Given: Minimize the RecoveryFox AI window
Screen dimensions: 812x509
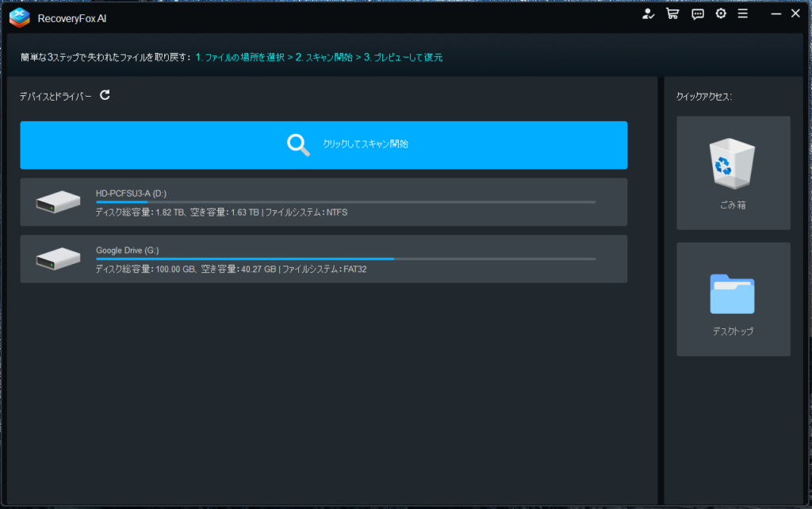Looking at the screenshot, I should [x=775, y=13].
